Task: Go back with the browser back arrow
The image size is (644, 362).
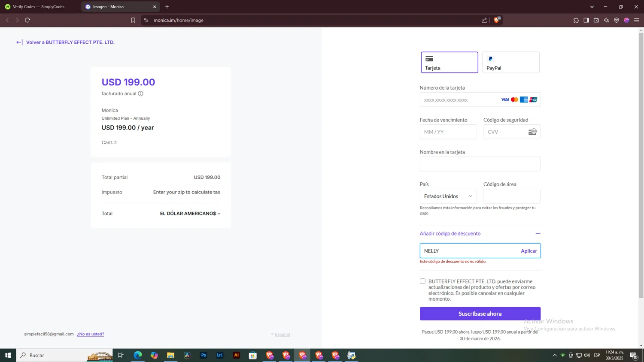Action: click(x=7, y=20)
